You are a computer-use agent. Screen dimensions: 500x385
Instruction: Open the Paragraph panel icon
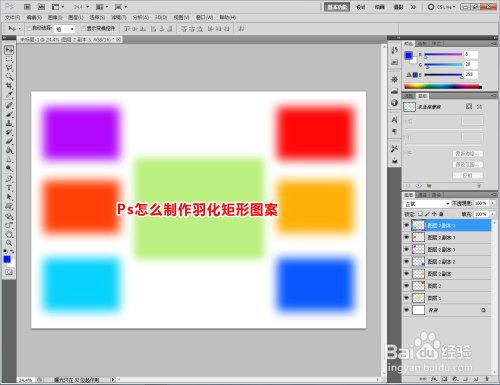(x=394, y=131)
